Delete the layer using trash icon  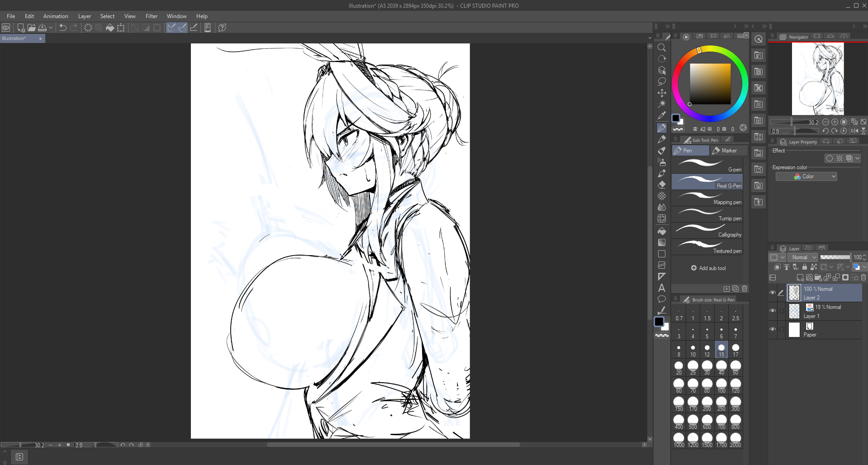pyautogui.click(x=863, y=277)
